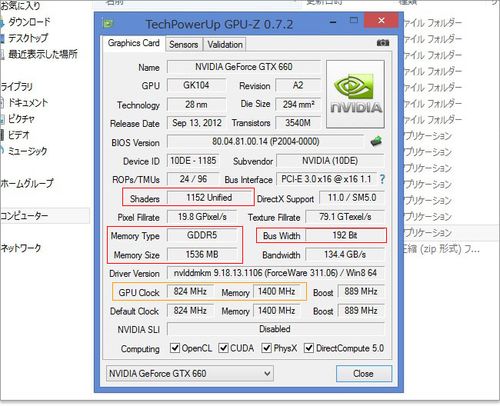Image resolution: width=500 pixels, height=406 pixels.
Task: Click the Bandwidth value 134.4 GB/s
Action: tap(345, 255)
